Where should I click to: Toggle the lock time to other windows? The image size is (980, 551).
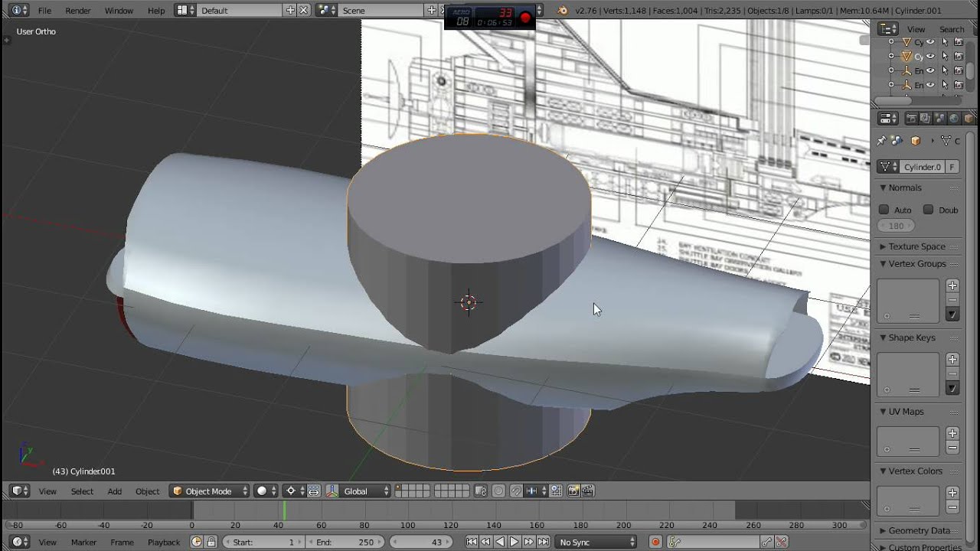[x=211, y=542]
